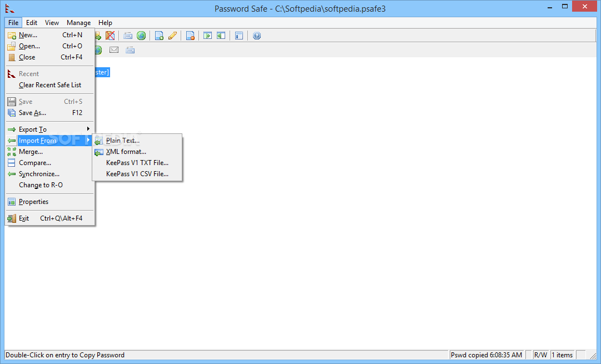Click the keyboard Autotype icon in second toolbar row
The width and height of the screenshot is (601, 364).
point(130,50)
